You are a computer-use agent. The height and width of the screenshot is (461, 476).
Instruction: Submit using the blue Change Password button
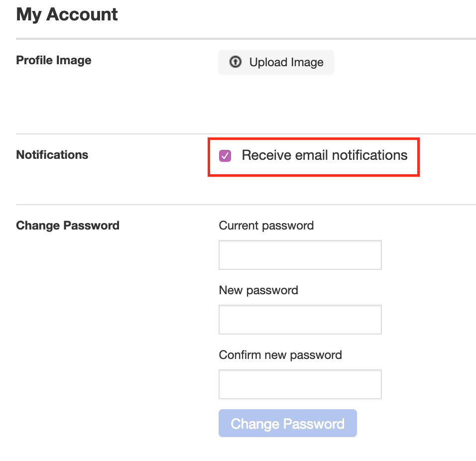[287, 423]
